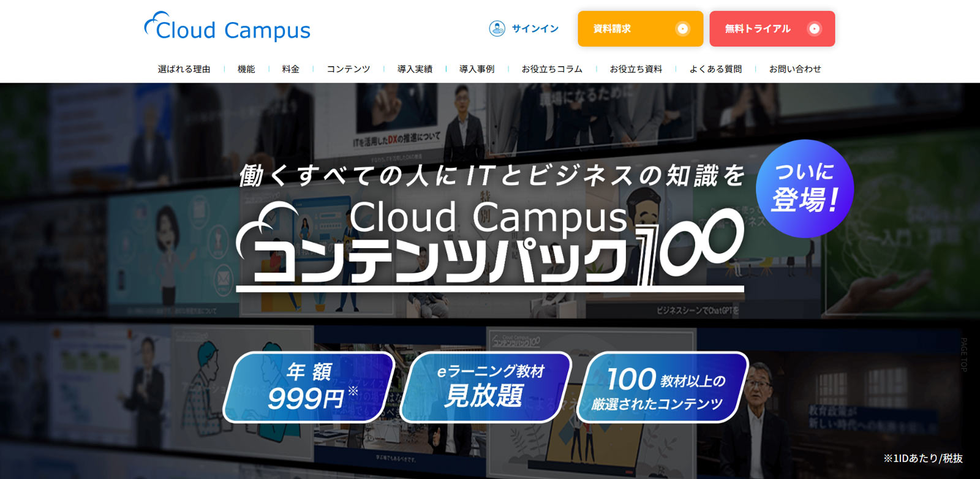
Task: Go to the 料金 page
Action: 290,69
